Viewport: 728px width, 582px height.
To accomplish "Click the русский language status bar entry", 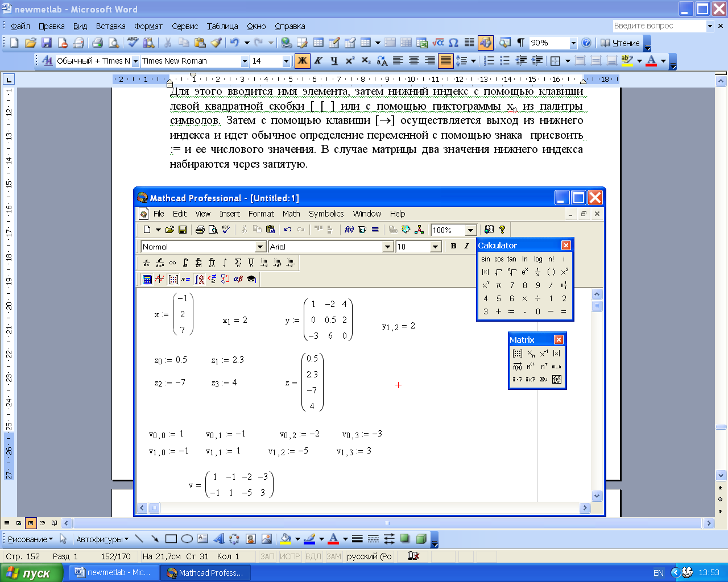I will pyautogui.click(x=369, y=556).
